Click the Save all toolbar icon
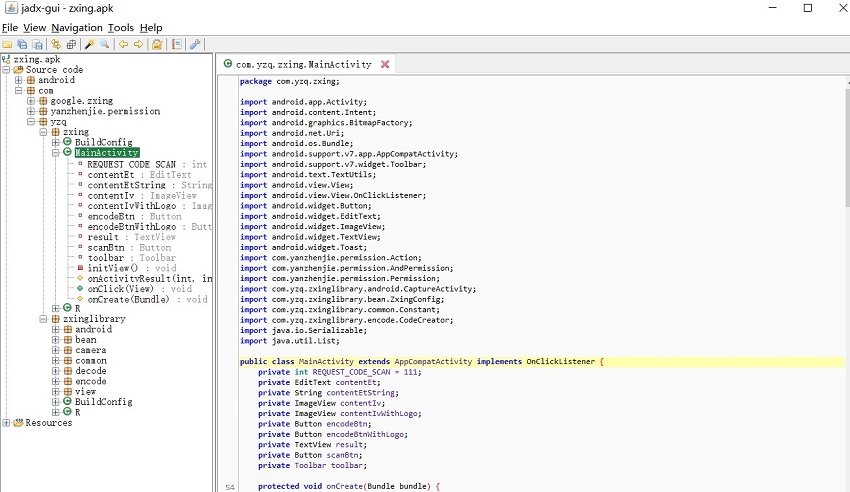The height and width of the screenshot is (492, 850). [x=22, y=44]
